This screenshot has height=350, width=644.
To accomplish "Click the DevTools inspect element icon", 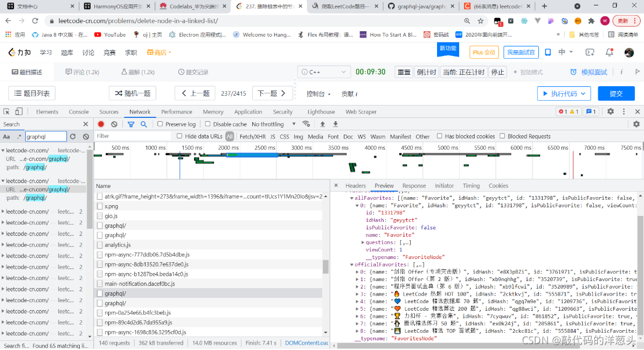I will point(6,111).
